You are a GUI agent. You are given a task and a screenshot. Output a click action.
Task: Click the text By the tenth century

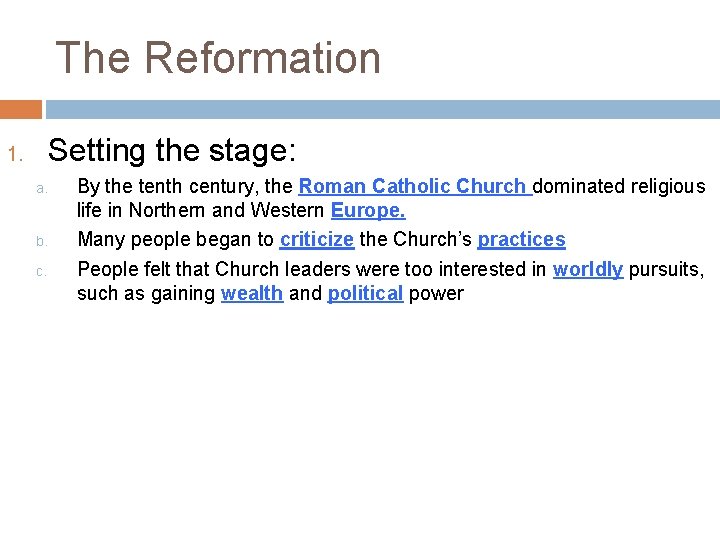(x=168, y=187)
